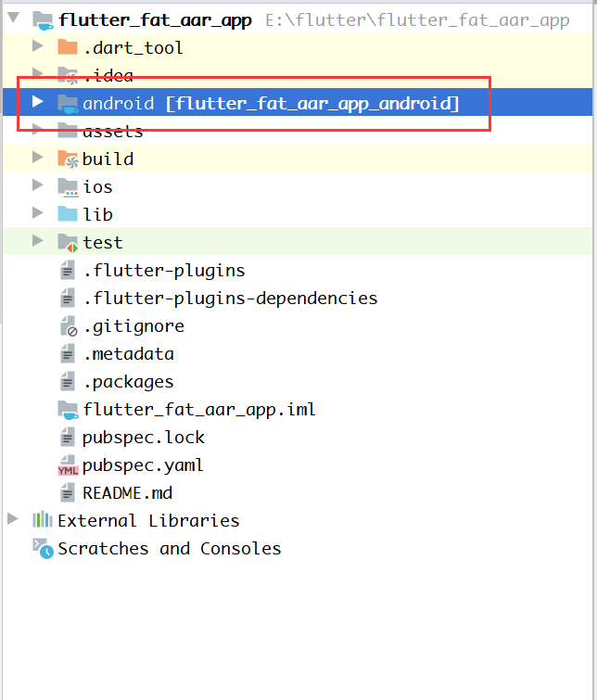Screen dimensions: 597x700
Task: Expand the android module folder arrow
Action: 38,102
